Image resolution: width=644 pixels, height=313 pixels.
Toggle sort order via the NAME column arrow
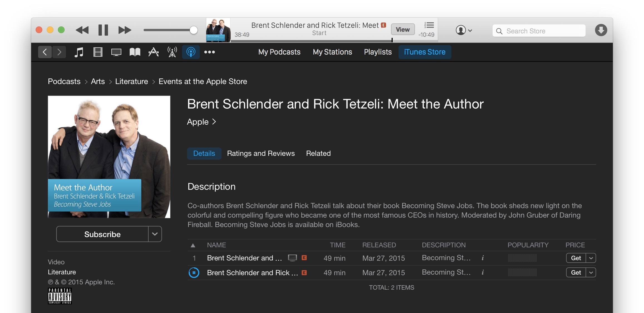click(x=193, y=245)
